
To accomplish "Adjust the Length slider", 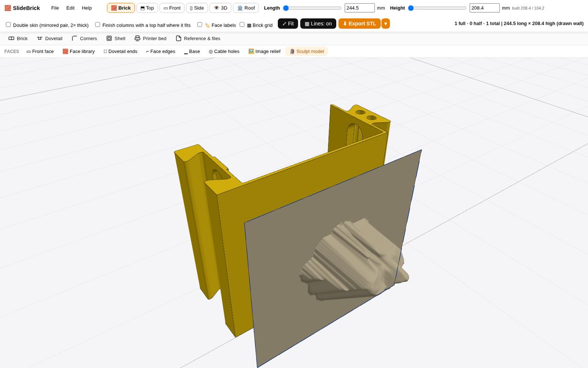I will 312,8.
